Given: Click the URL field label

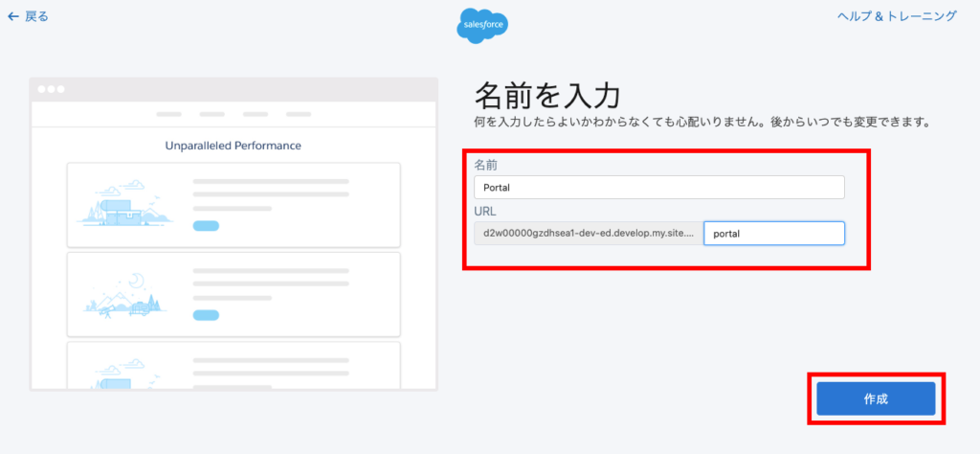Looking at the screenshot, I should tap(485, 210).
